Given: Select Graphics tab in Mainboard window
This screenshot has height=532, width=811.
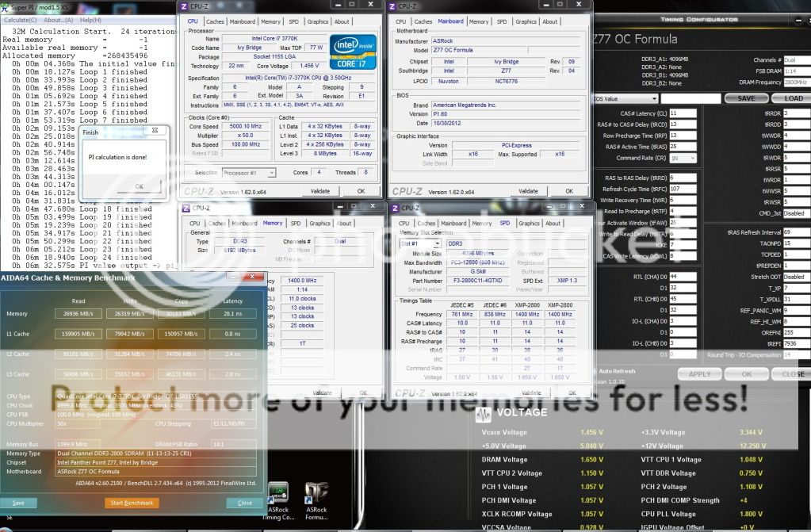Looking at the screenshot, I should click(526, 21).
